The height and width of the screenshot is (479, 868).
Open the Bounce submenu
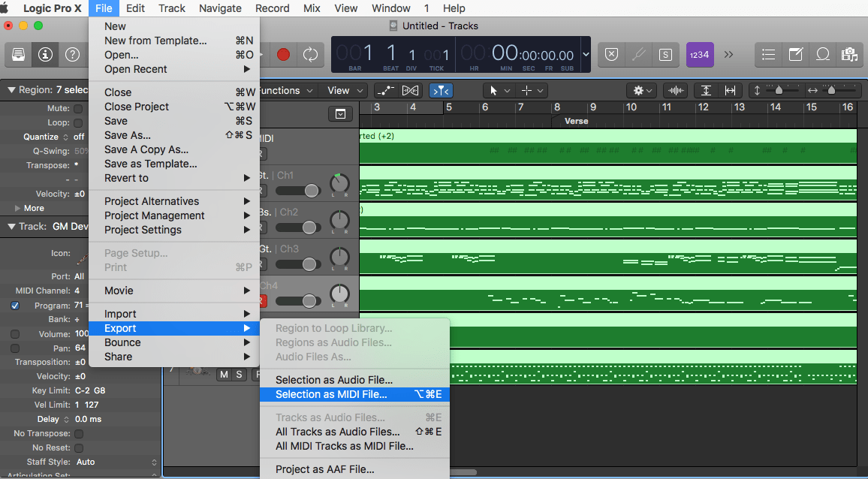pos(174,342)
